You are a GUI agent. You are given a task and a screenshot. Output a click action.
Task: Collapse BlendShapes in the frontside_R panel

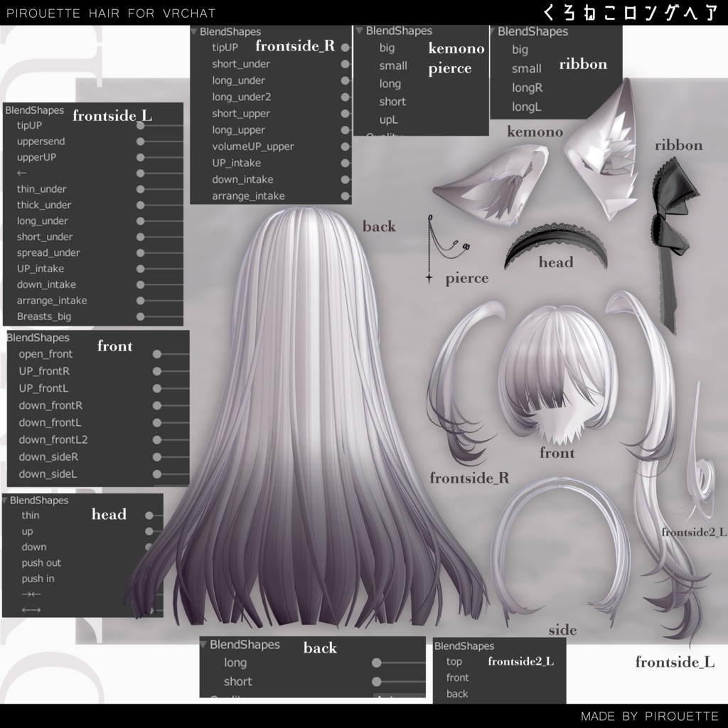(x=194, y=31)
